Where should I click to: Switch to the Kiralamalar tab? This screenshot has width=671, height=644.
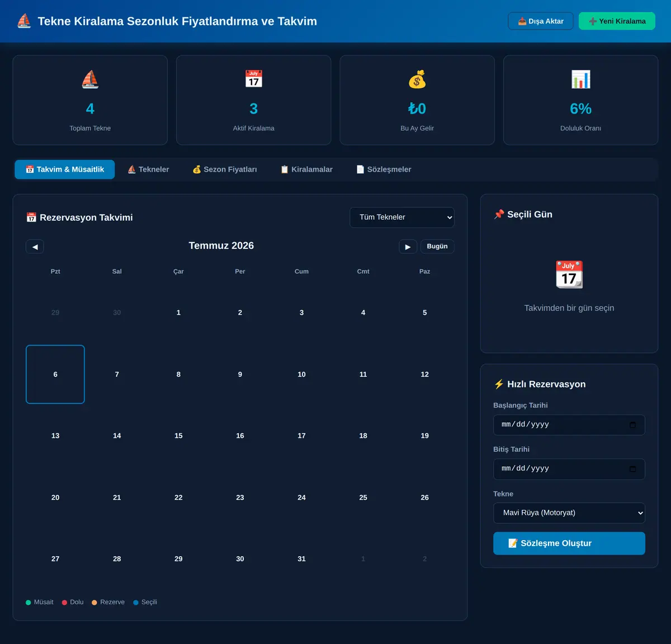(x=306, y=169)
